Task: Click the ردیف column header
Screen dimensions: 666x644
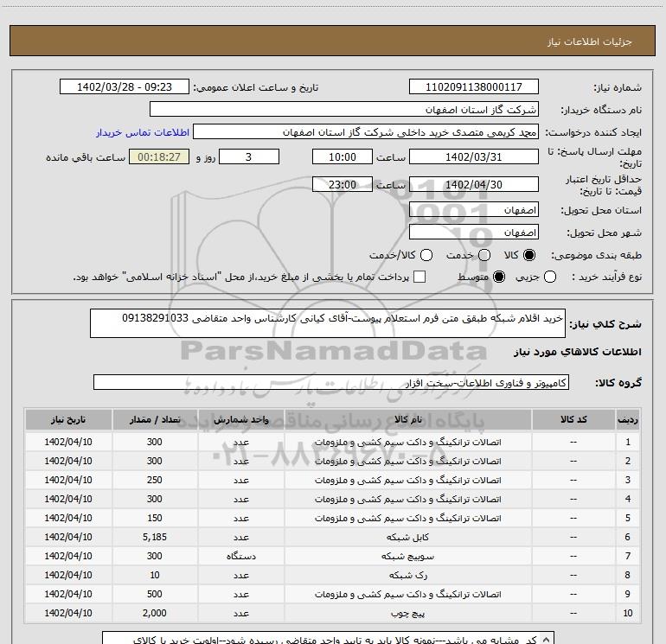Action: pos(628,419)
